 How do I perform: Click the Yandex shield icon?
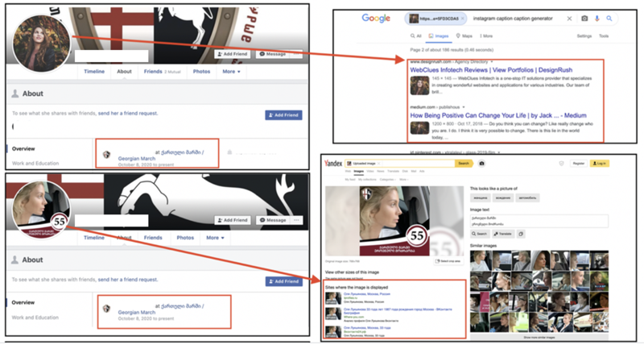pyautogui.click(x=561, y=164)
